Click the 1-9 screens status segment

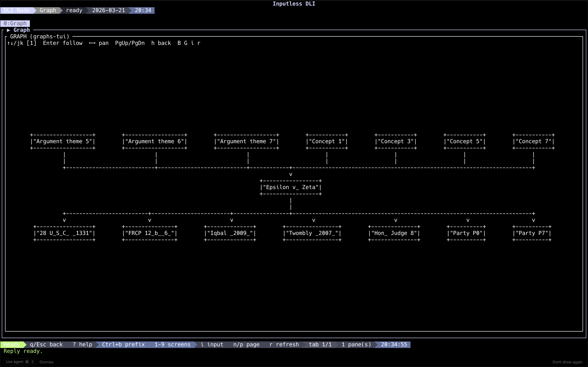click(x=173, y=344)
